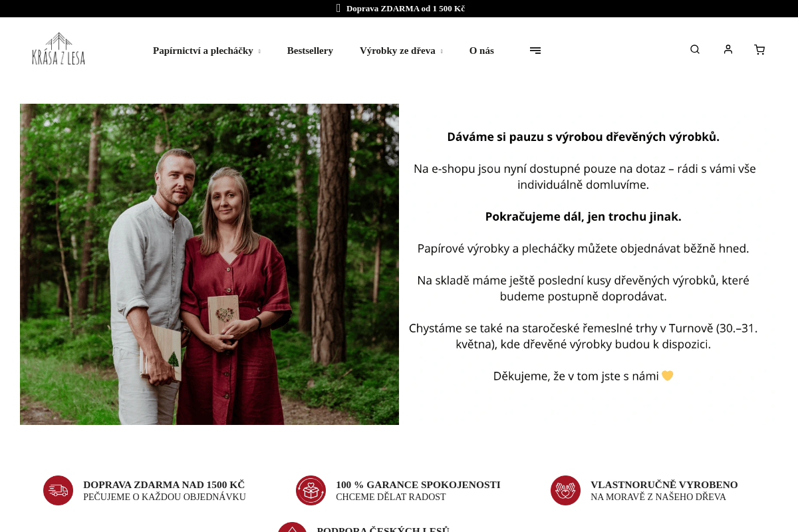
Task: Click the 100 % garance spokojenosti text
Action: click(x=418, y=485)
